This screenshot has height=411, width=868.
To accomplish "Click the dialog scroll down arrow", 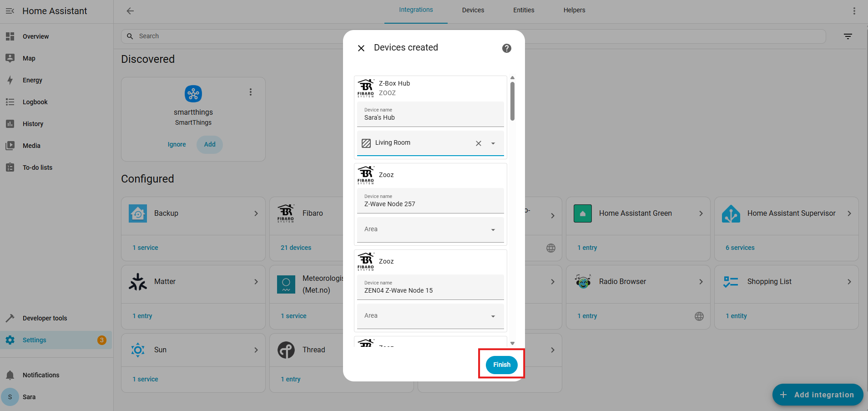I will coord(513,344).
